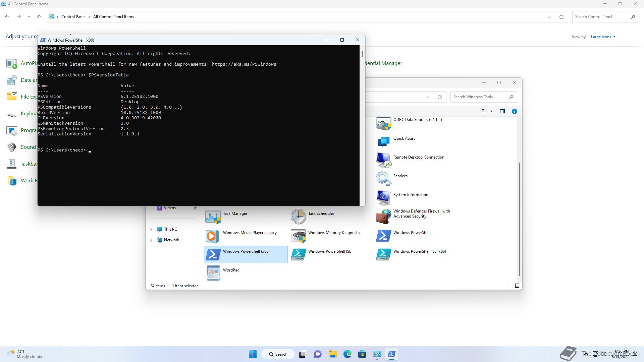Open File Explorer from taskbar
Screen dimensions: 644x362
point(332,354)
